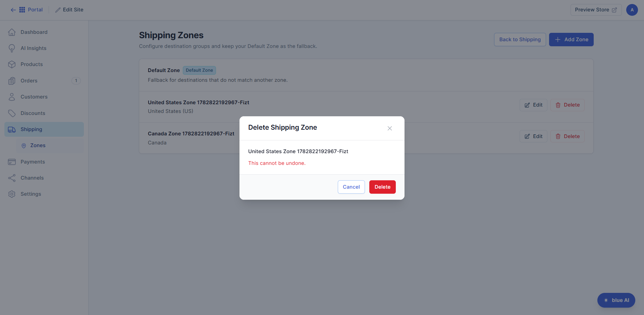Open Orders section label

coord(29,81)
